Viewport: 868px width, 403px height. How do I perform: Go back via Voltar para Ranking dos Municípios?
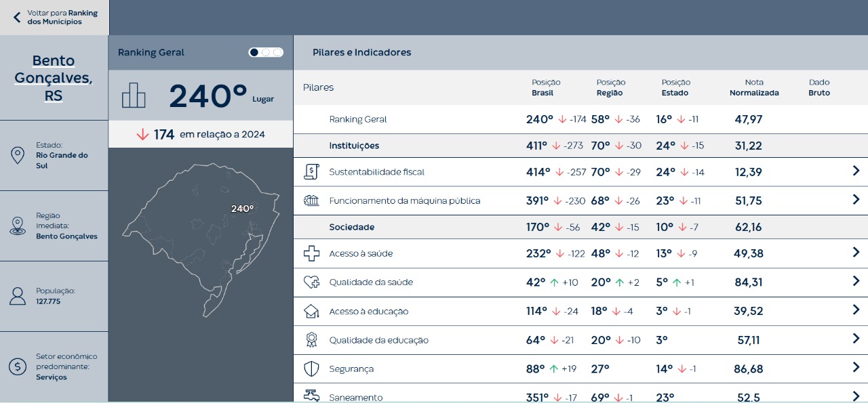55,18
